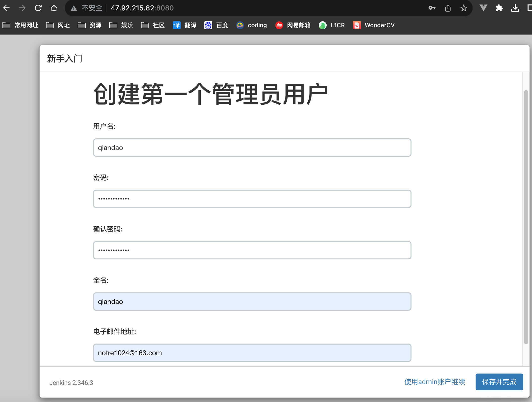Click the 保存并完成 button
Viewport: 532px width, 402px height.
point(499,382)
